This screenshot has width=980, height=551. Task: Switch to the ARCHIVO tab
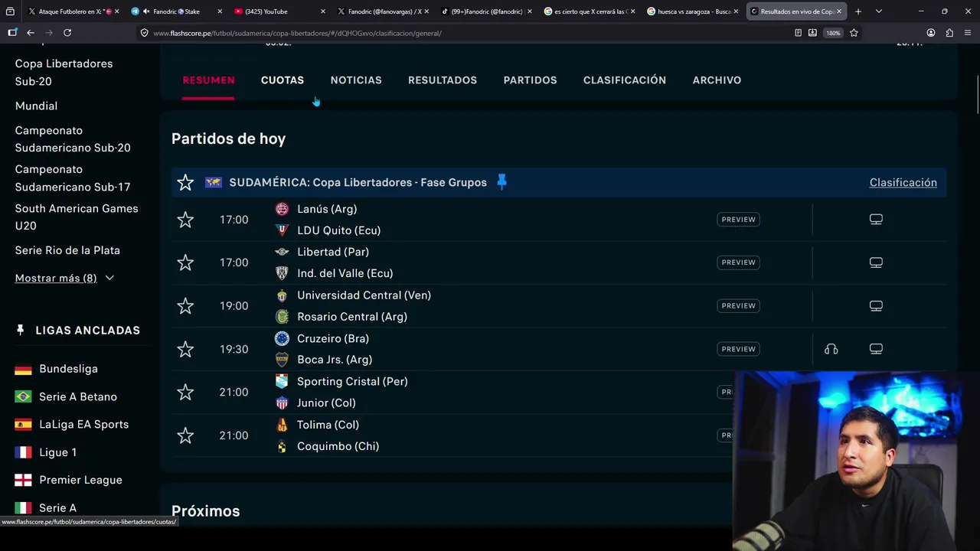click(717, 80)
